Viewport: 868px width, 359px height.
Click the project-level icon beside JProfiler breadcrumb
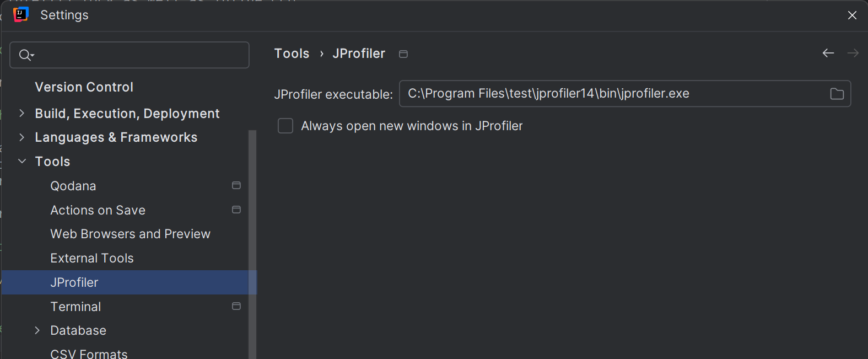403,54
